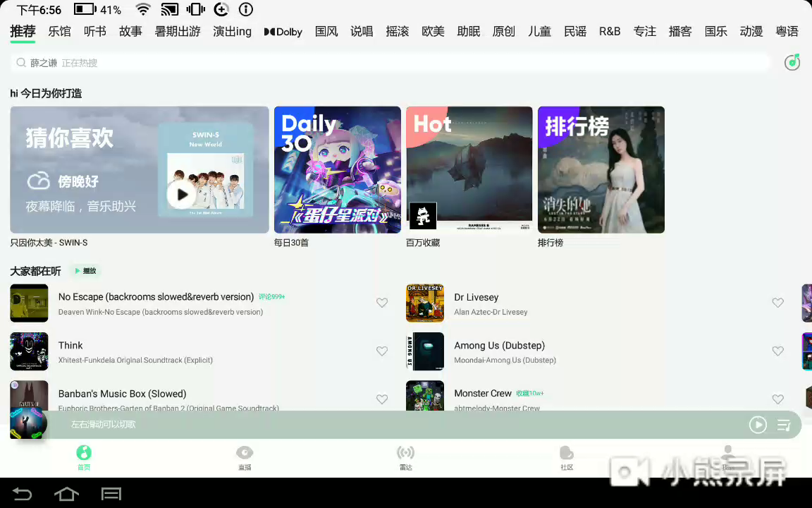Play the 猜你喜欢 recommendation card
The image size is (812, 508).
pos(181,194)
